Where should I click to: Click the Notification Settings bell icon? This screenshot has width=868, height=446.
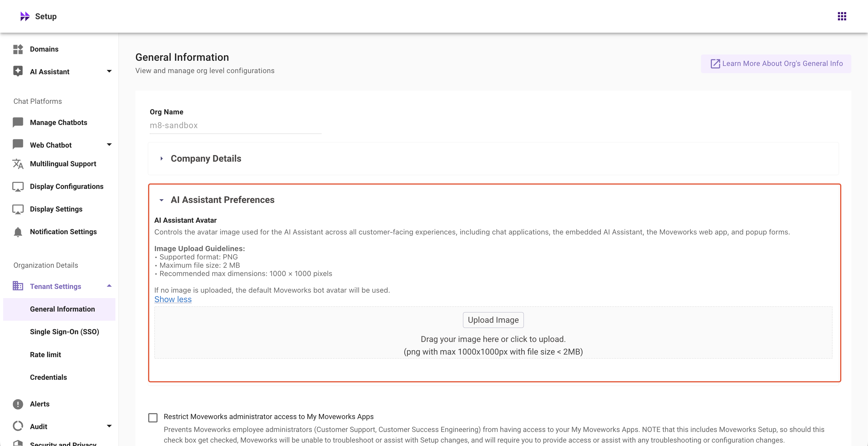click(x=18, y=232)
